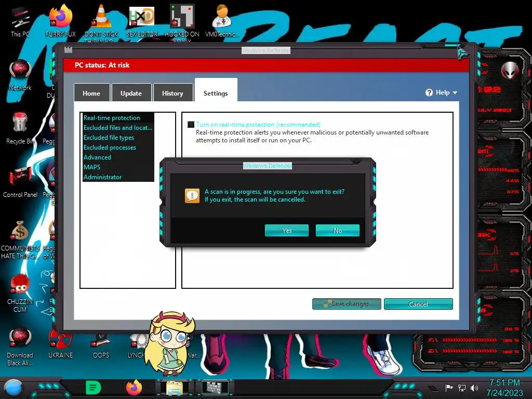532x399 pixels.
Task: Open the HOOKED ON desktop shortcut
Action: pos(182,21)
